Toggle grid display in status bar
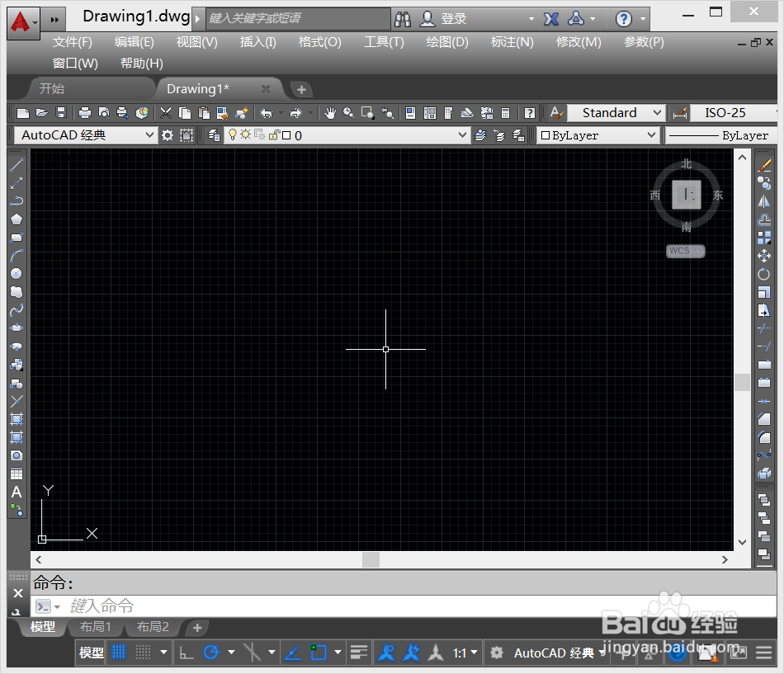 (x=119, y=652)
